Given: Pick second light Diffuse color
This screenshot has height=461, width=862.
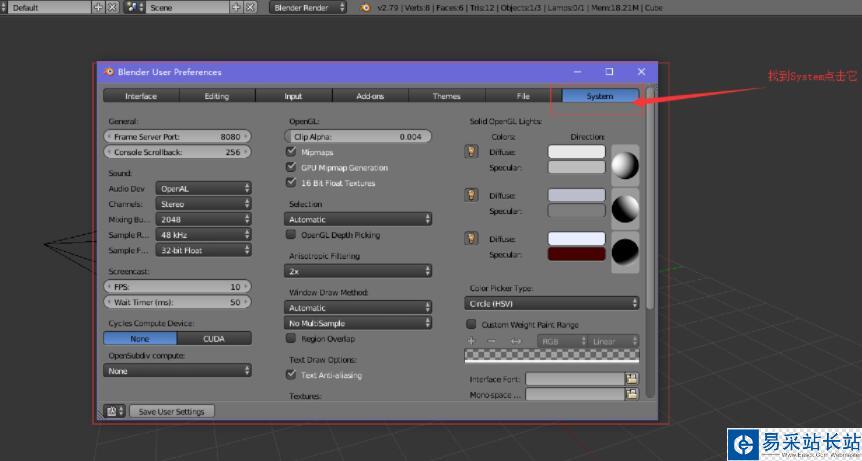Looking at the screenshot, I should tap(576, 195).
